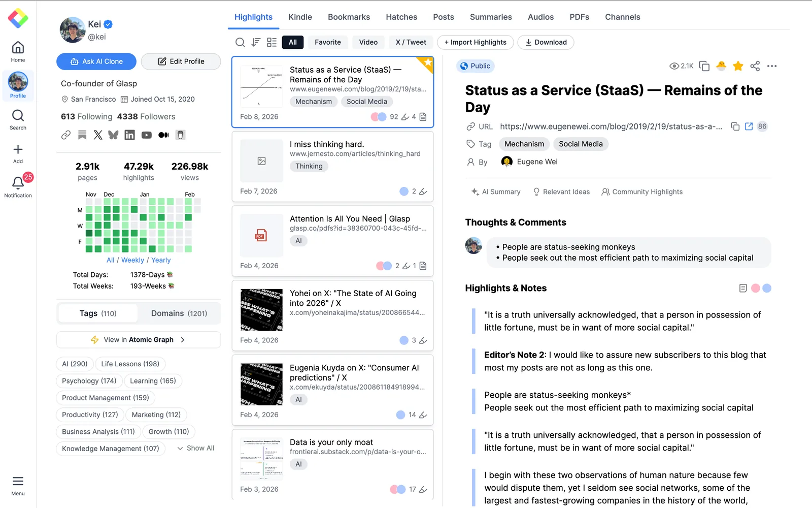Screen dimensions: 812x508
Task: Click the Edit Profile button
Action: click(181, 61)
